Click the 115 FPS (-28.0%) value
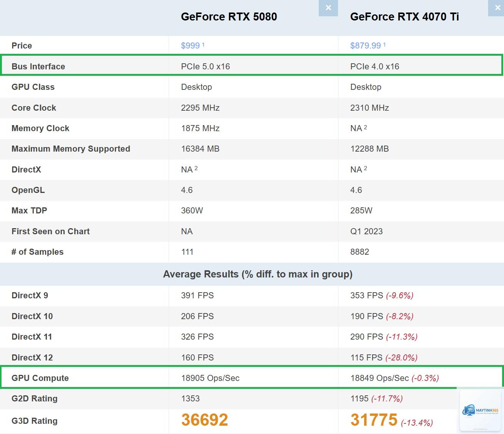The height and width of the screenshot is (434, 504). tap(384, 357)
